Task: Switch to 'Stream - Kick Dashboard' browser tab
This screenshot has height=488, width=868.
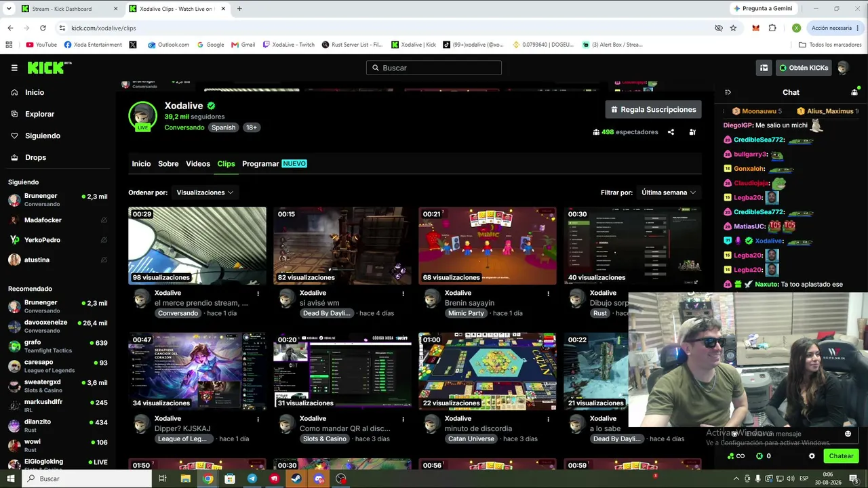Action: 69,9
